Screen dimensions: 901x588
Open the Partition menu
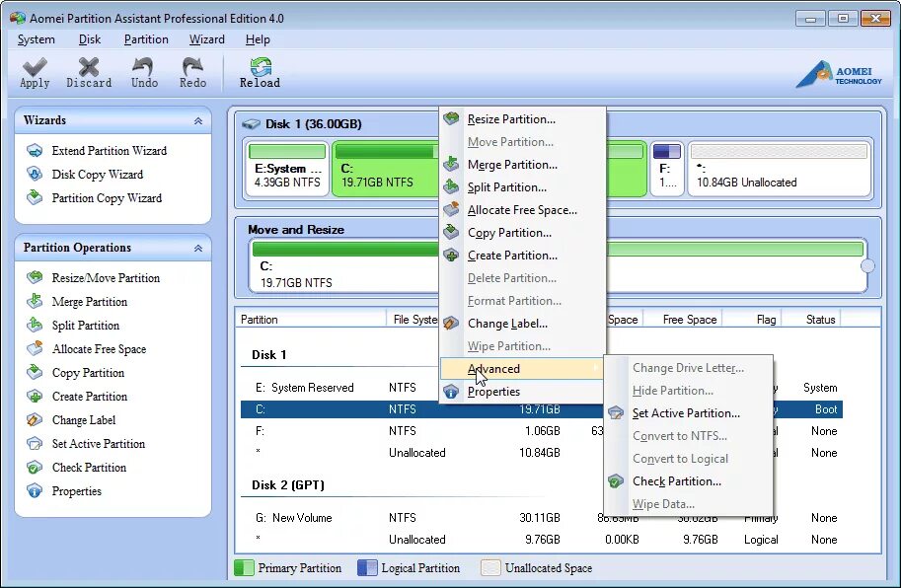click(x=146, y=39)
